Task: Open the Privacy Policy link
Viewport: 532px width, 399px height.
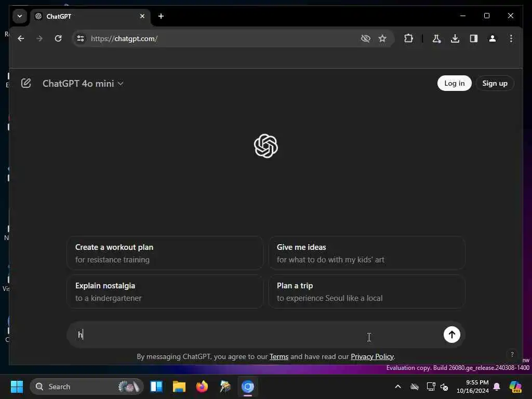Action: pos(372,356)
